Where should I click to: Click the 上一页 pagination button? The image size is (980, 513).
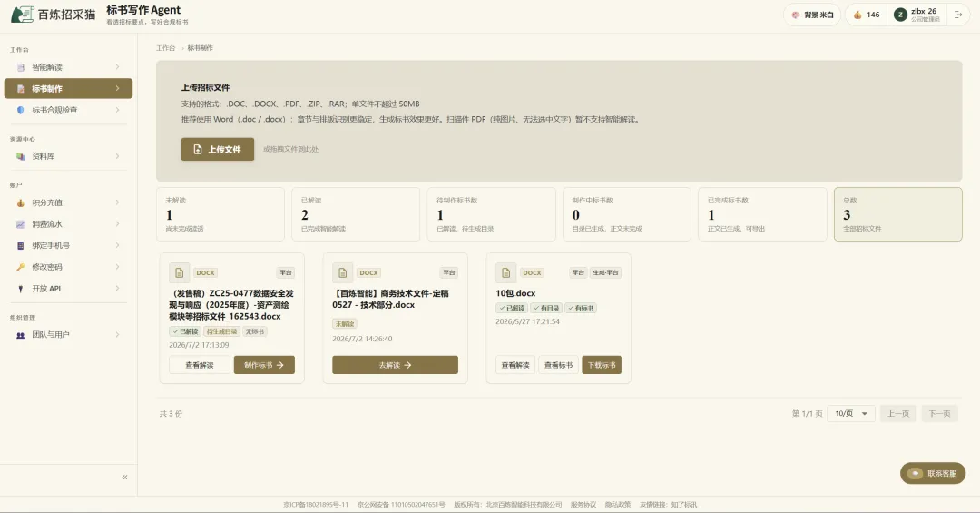898,413
